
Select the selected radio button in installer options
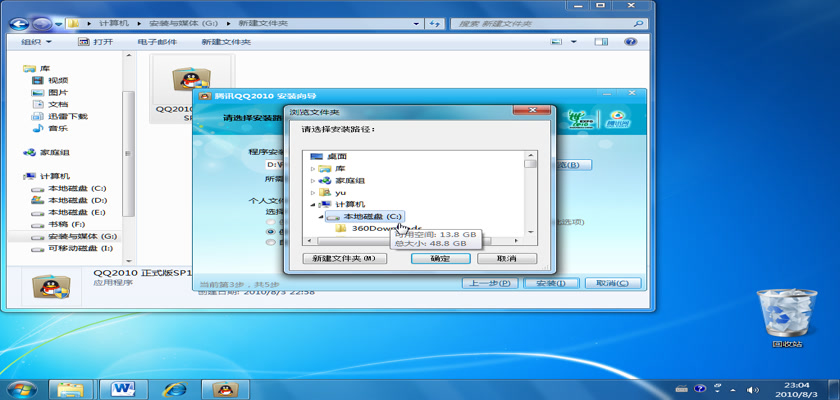tap(270, 232)
